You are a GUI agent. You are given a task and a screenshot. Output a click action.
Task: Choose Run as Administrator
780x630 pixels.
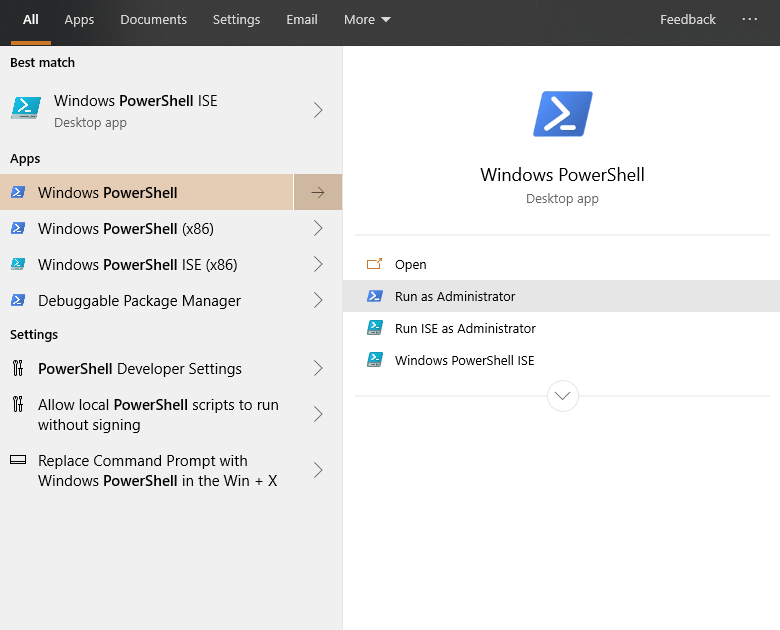[x=455, y=296]
